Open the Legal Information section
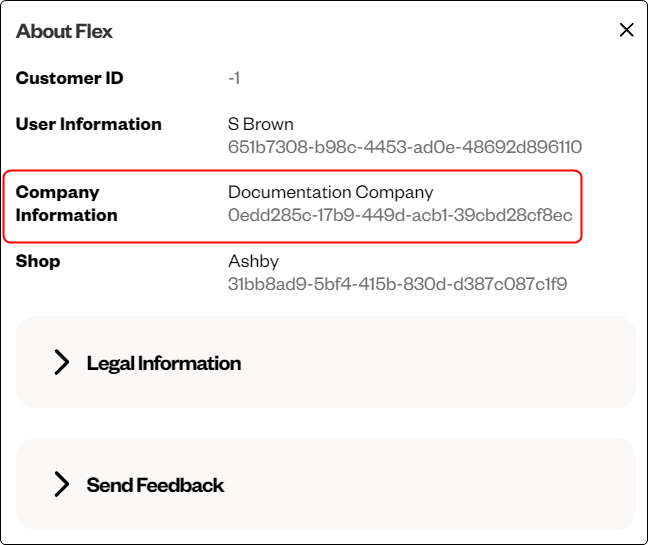 pos(164,363)
